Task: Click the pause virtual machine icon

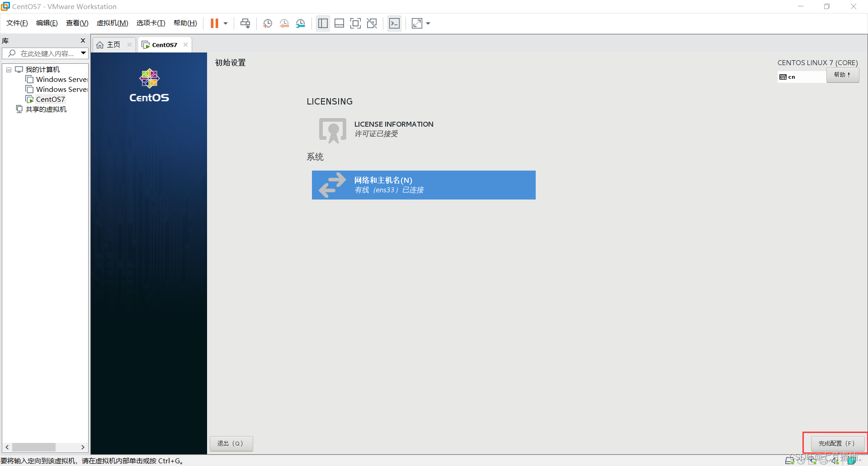Action: [x=214, y=23]
